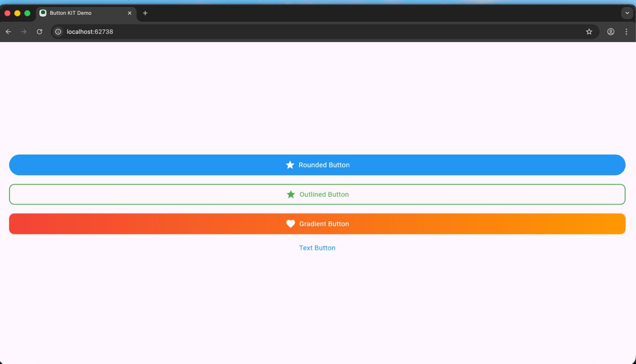Click the browser forward arrow
This screenshot has width=636, height=364.
click(x=24, y=32)
